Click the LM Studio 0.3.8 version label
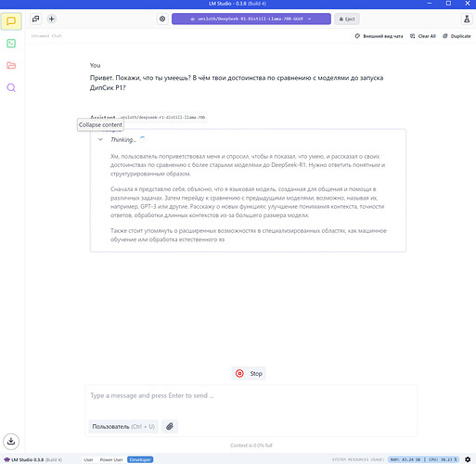 (x=33, y=459)
